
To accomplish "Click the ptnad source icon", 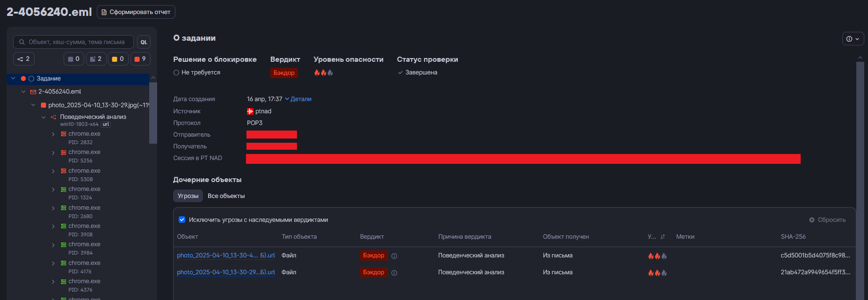I will [250, 111].
